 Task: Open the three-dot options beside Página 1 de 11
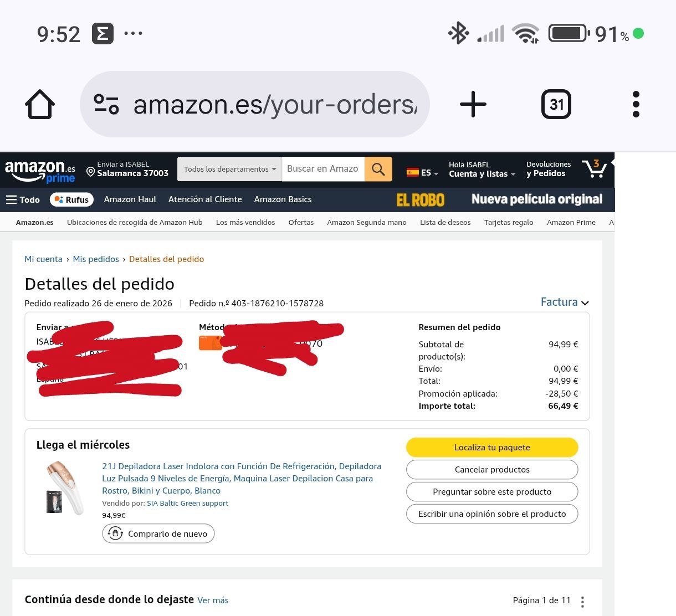click(x=582, y=601)
